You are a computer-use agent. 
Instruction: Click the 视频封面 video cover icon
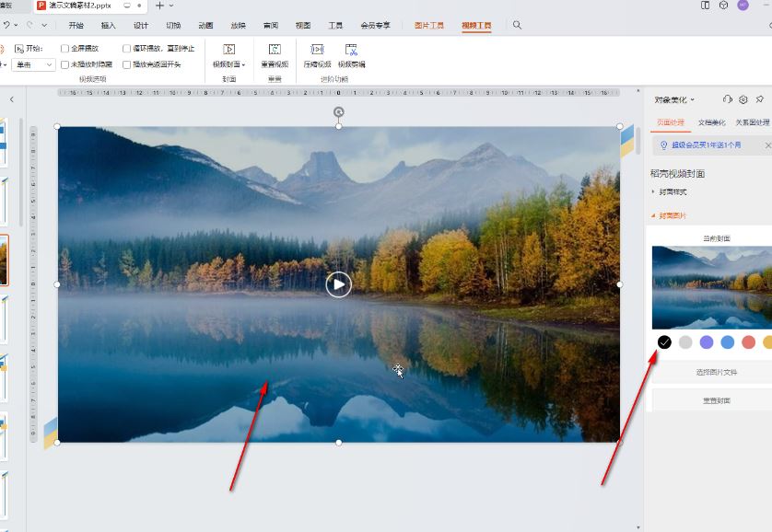(228, 50)
